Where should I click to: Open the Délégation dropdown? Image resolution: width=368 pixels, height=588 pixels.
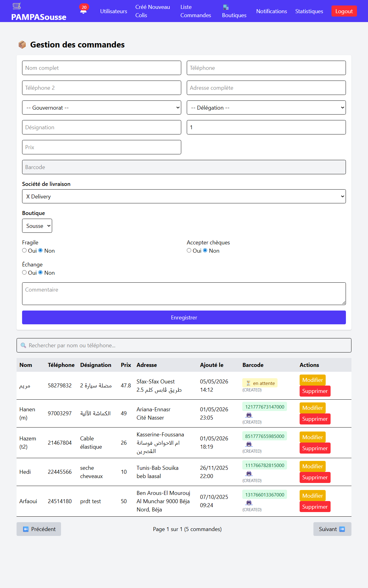[266, 107]
